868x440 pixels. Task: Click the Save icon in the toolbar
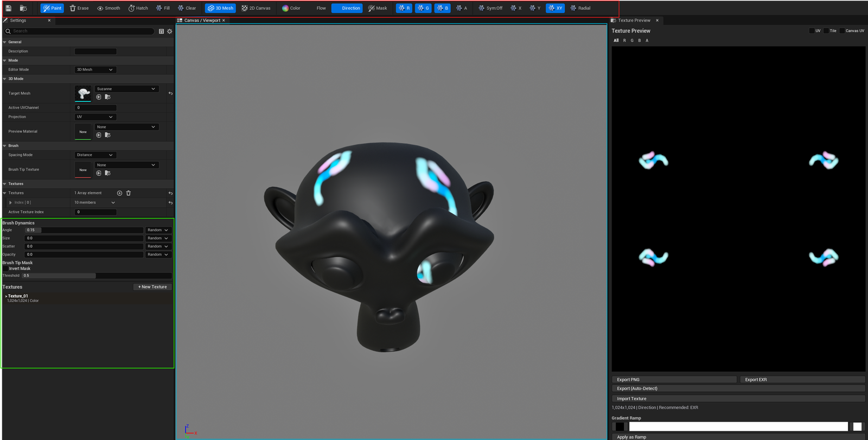8,8
